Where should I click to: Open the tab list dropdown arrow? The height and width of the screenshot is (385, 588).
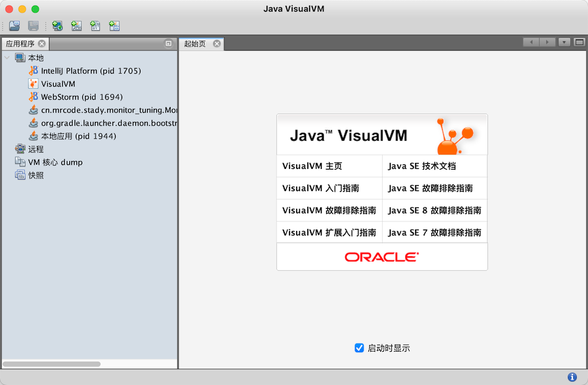click(x=563, y=41)
